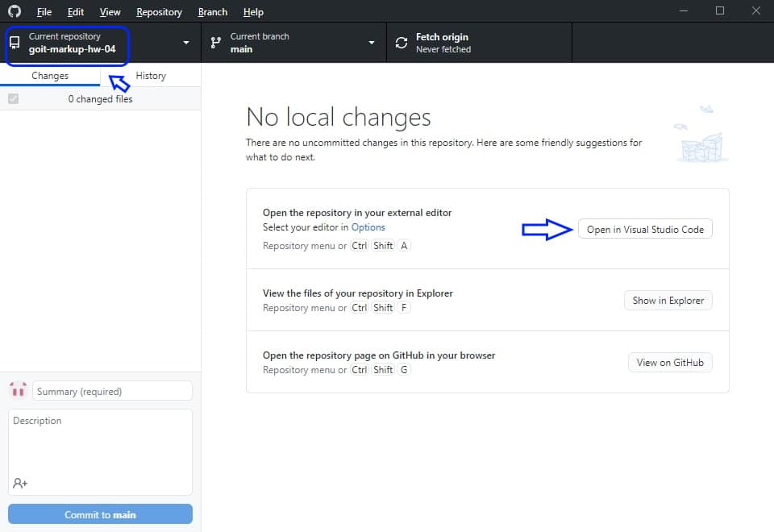Click the branch icon next to Current branch
Screen dimensions: 774x532
[x=216, y=43]
